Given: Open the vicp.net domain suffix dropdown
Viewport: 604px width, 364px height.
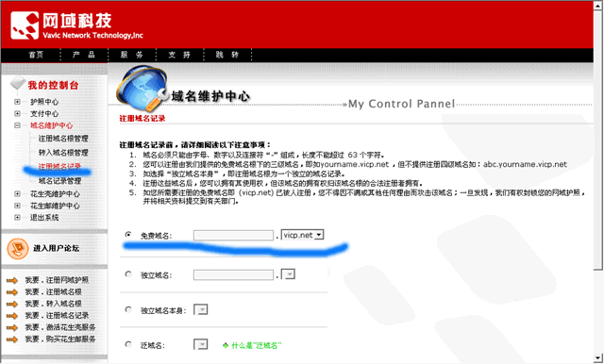Looking at the screenshot, I should (302, 235).
